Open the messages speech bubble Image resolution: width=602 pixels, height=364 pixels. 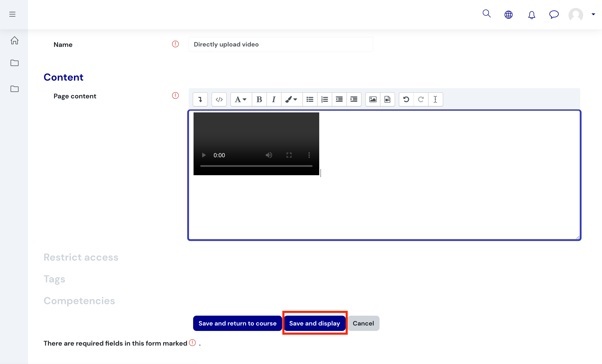(x=554, y=14)
